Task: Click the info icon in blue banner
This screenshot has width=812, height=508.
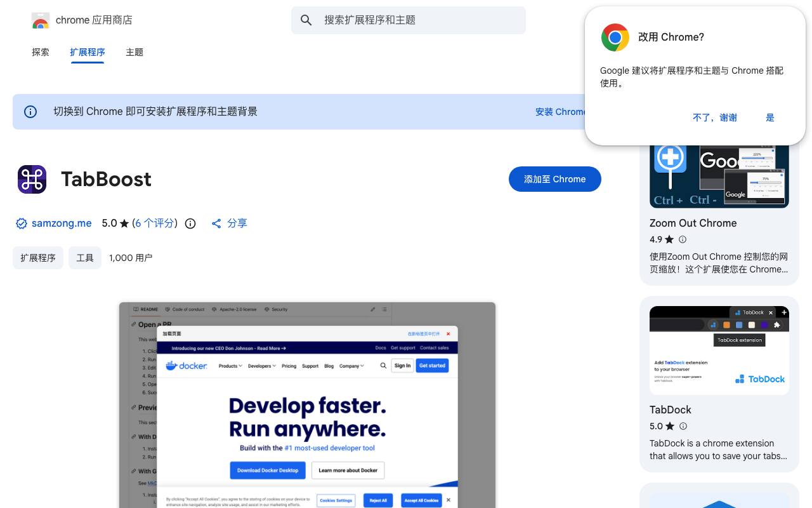Action: point(30,112)
